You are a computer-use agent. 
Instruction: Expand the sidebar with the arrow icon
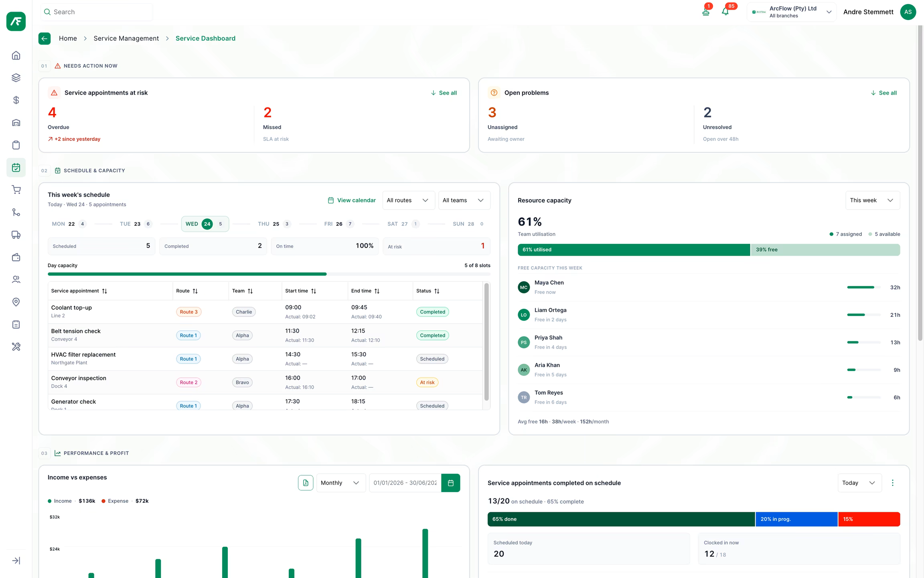(16, 561)
